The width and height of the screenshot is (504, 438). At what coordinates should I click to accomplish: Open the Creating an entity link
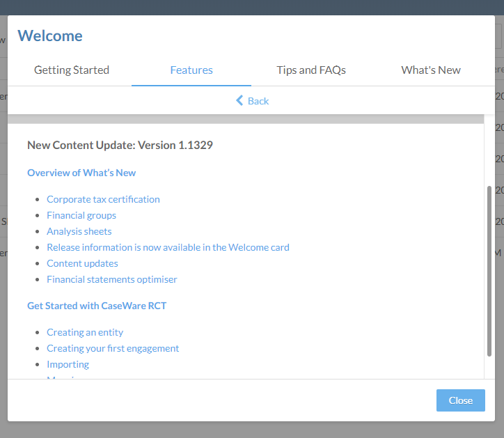pos(85,332)
